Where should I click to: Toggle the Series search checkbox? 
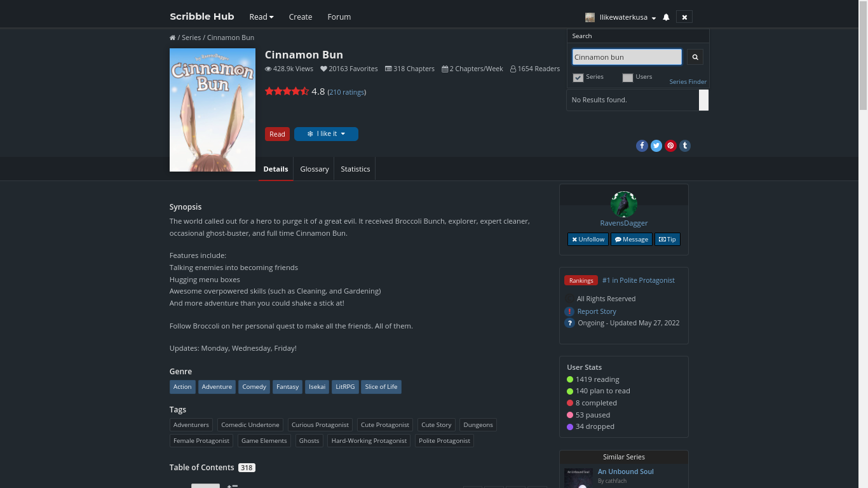coord(578,78)
